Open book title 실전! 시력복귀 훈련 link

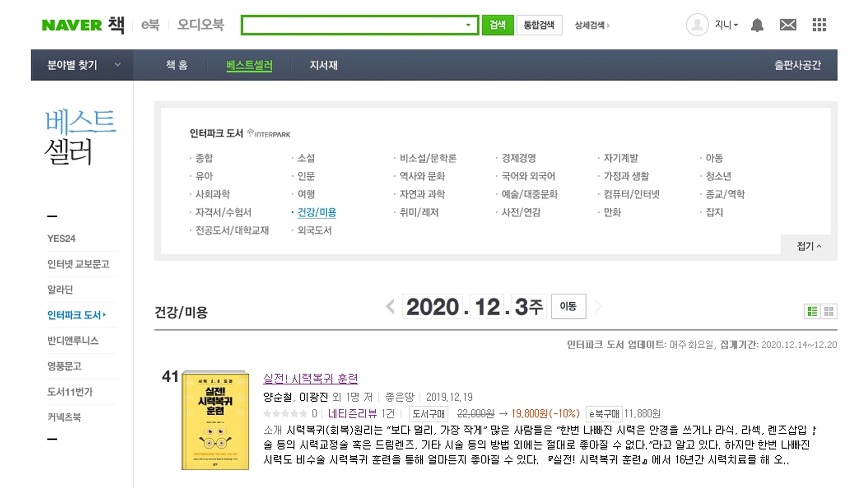tap(311, 379)
